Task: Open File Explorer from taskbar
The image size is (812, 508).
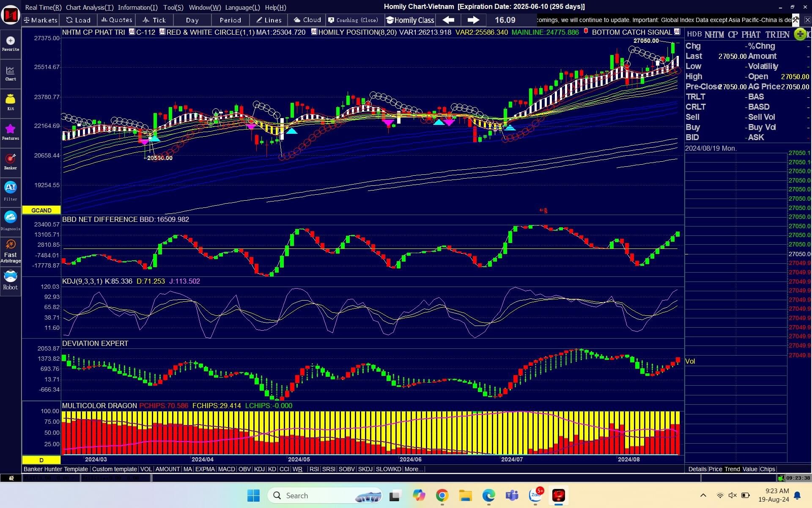Action: tap(465, 495)
